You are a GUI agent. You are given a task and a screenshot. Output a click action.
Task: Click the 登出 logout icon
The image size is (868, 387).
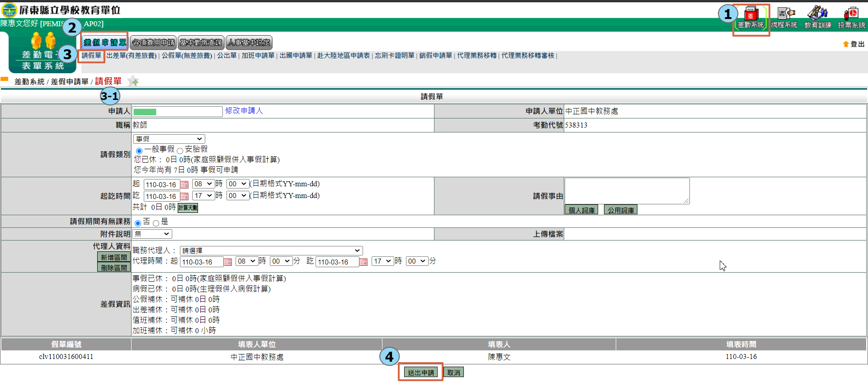coord(854,44)
